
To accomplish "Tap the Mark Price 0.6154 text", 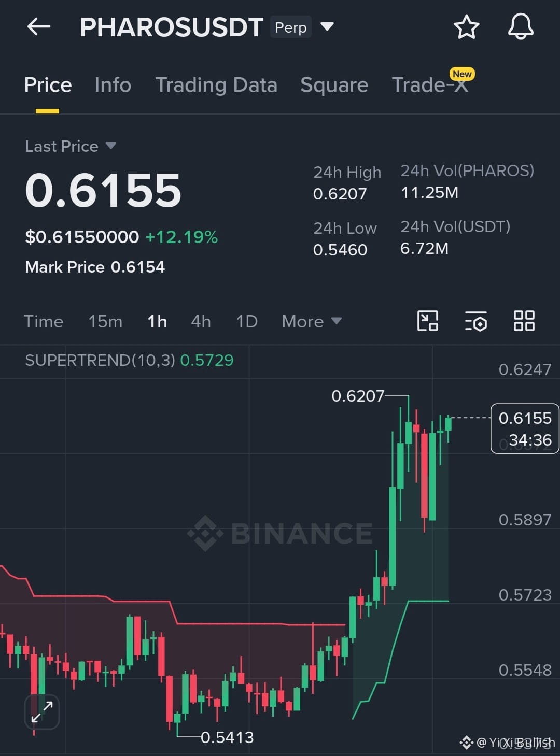I will (x=95, y=267).
